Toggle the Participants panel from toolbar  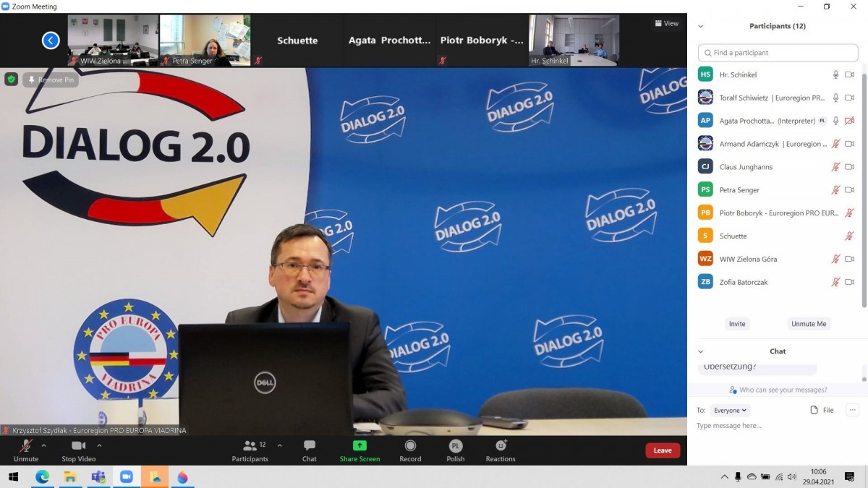[250, 450]
